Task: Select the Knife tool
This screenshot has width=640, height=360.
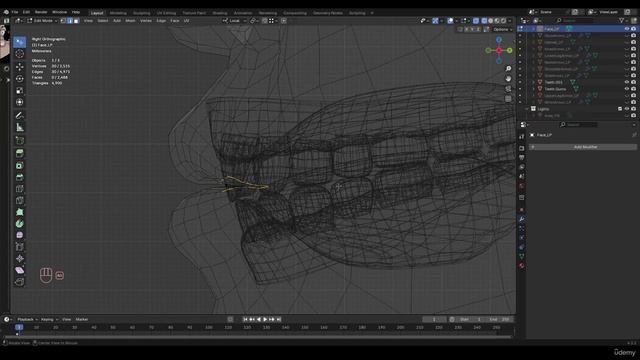Action: (20, 200)
